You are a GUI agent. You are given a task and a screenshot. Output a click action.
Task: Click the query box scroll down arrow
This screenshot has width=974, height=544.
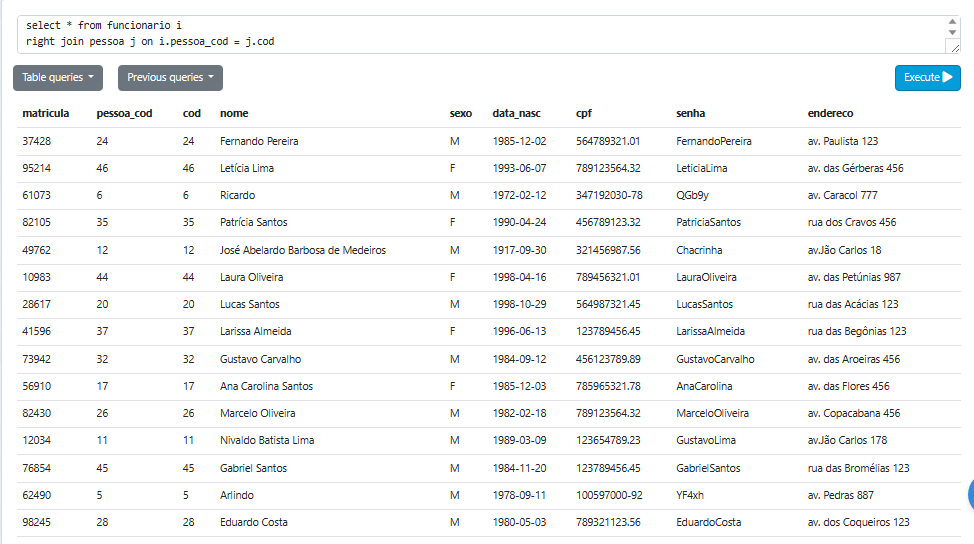point(952,32)
